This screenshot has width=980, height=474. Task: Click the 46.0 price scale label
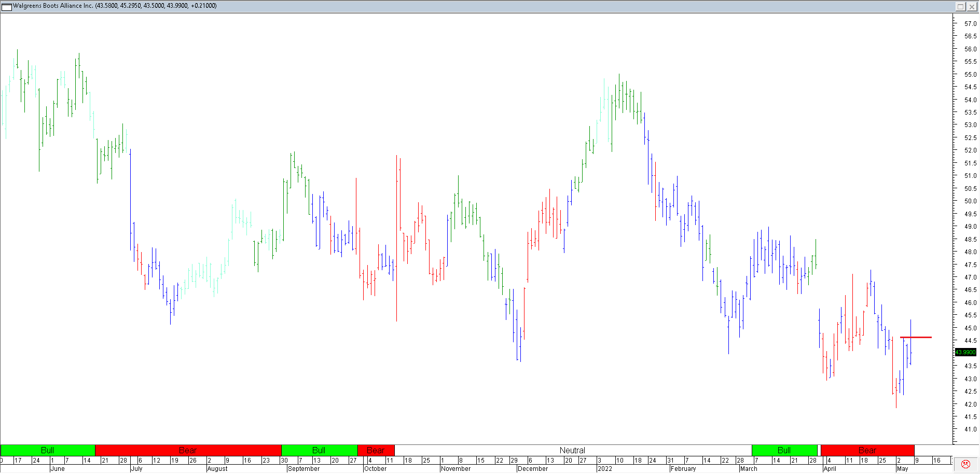point(970,303)
